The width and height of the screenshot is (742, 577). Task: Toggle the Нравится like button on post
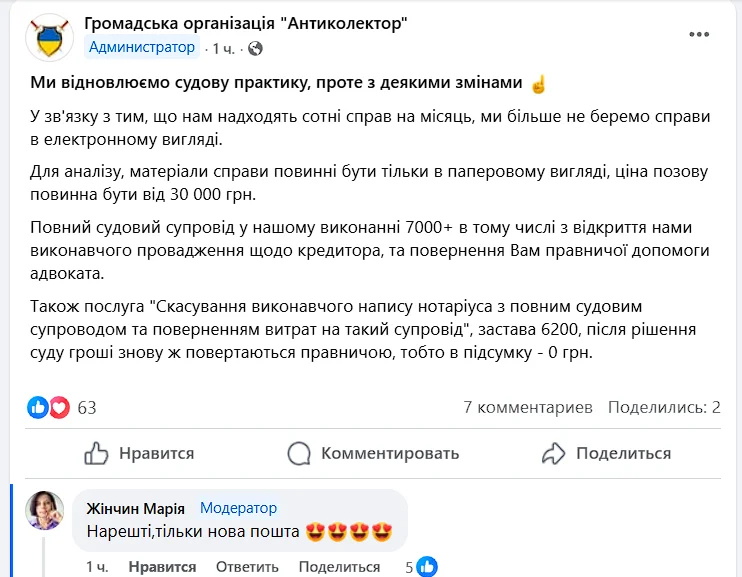pyautogui.click(x=139, y=453)
